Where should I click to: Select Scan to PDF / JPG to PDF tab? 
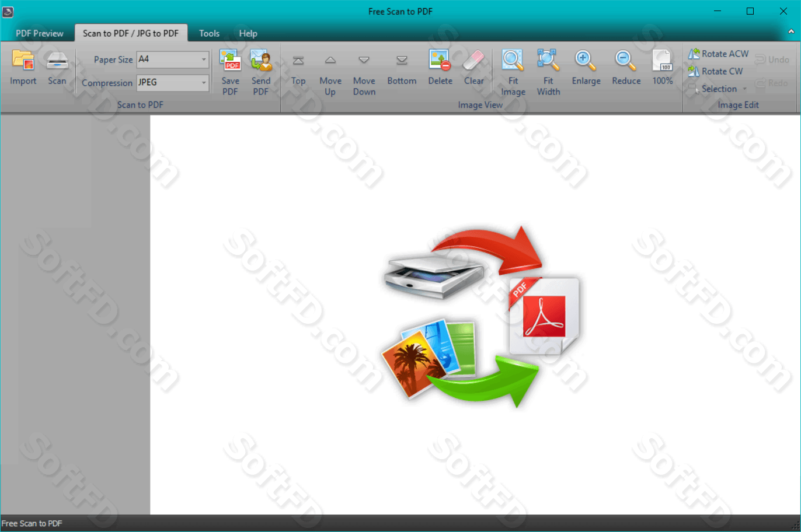tap(131, 33)
